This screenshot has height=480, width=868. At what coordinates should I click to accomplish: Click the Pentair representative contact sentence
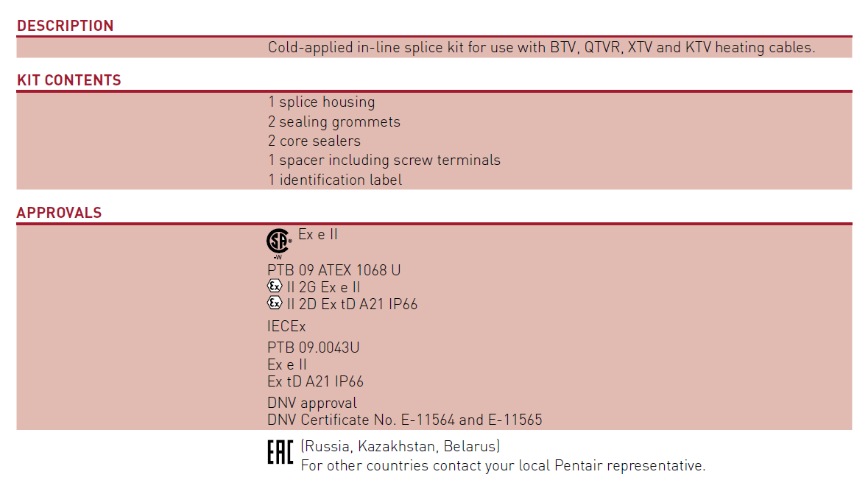pyautogui.click(x=503, y=465)
